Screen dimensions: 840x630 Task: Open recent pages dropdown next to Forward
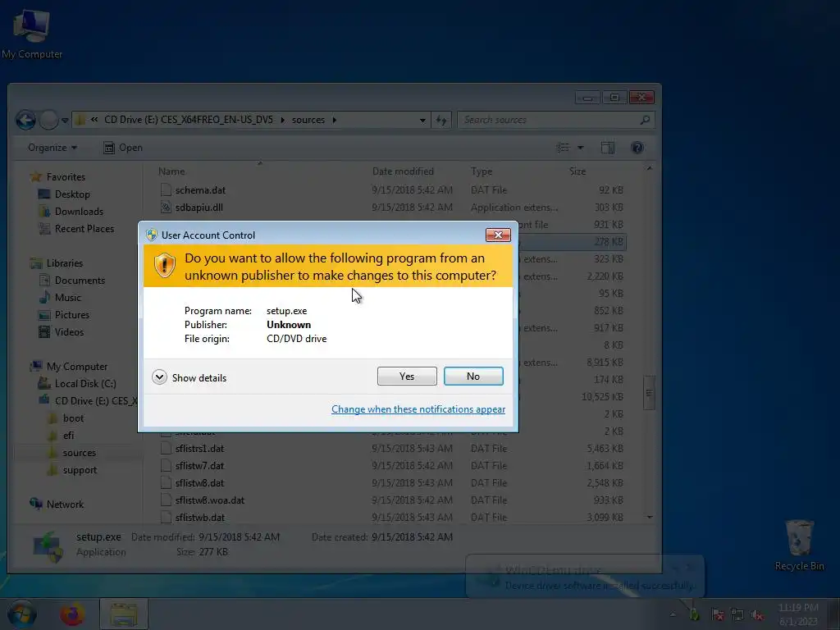coord(65,120)
